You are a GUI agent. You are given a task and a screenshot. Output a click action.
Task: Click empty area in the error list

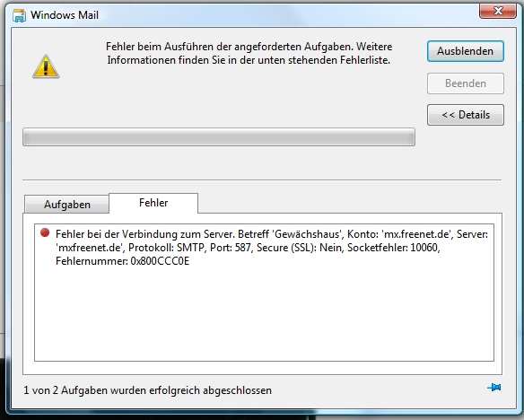(264, 314)
